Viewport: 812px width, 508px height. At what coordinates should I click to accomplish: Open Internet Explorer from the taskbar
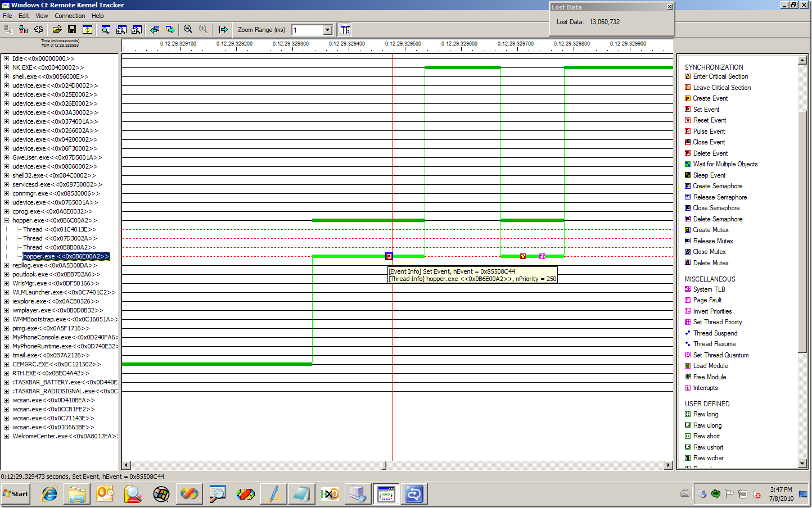(49, 495)
